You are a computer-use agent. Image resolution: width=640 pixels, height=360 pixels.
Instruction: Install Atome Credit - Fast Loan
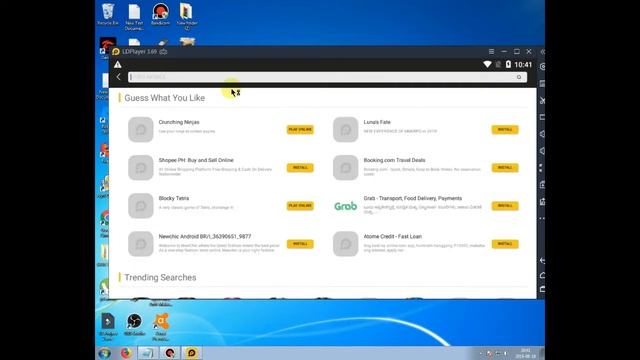[x=505, y=244]
